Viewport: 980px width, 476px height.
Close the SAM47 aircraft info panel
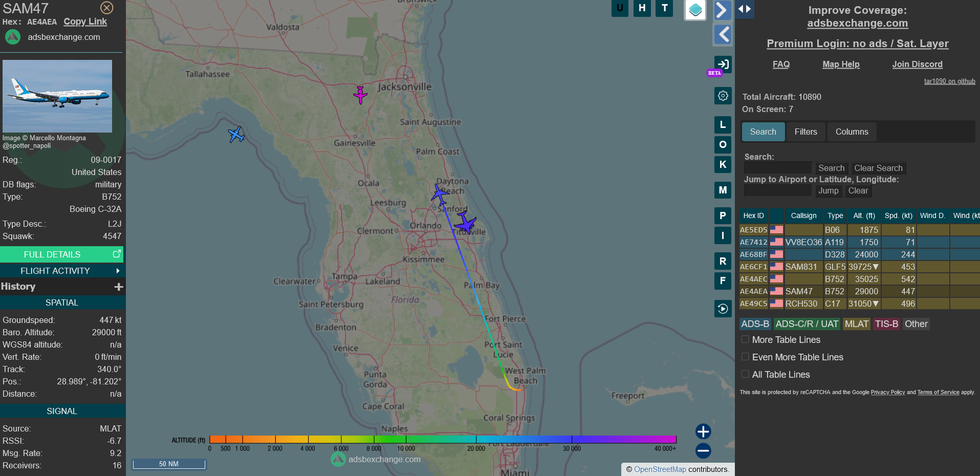tap(106, 8)
